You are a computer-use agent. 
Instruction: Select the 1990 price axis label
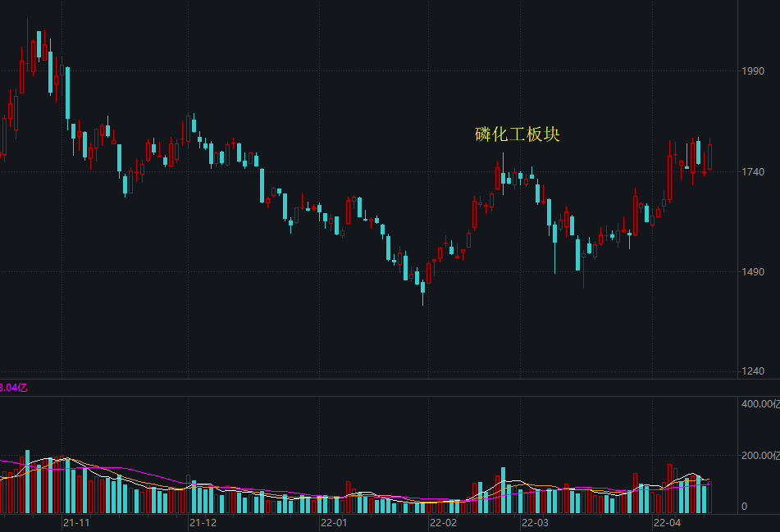(753, 71)
